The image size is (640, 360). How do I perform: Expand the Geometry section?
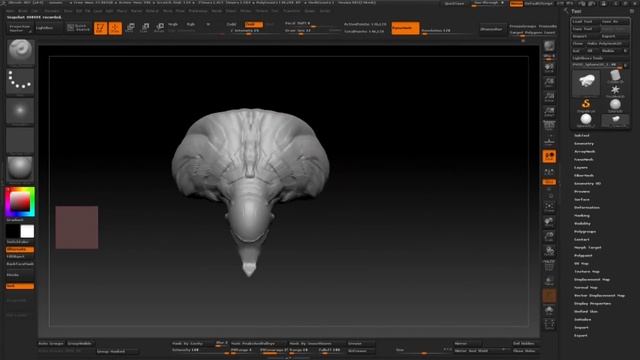tap(584, 144)
